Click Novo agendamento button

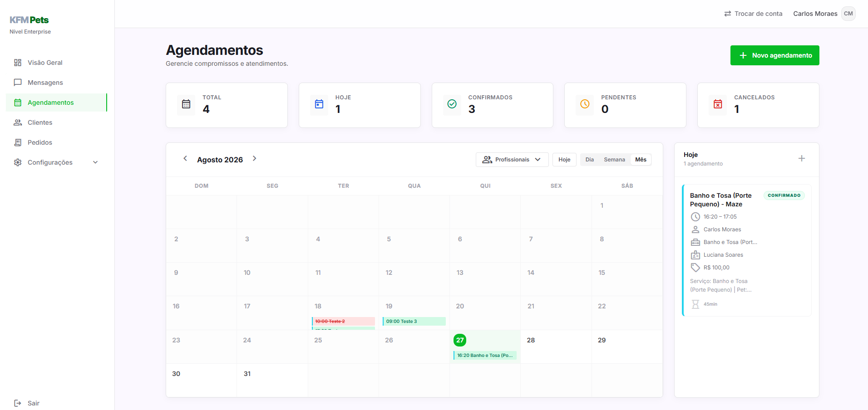tap(774, 55)
